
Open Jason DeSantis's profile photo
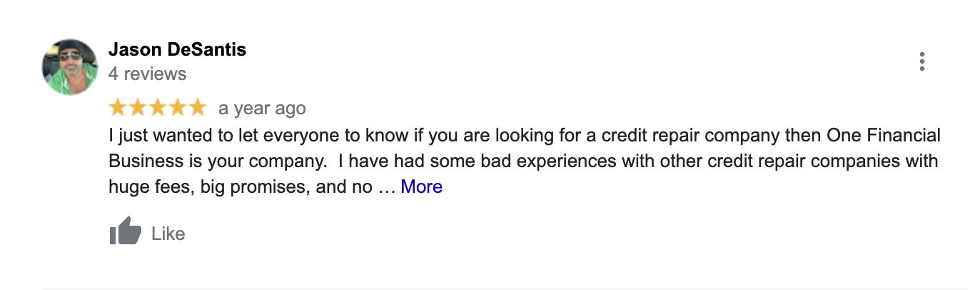(x=70, y=66)
